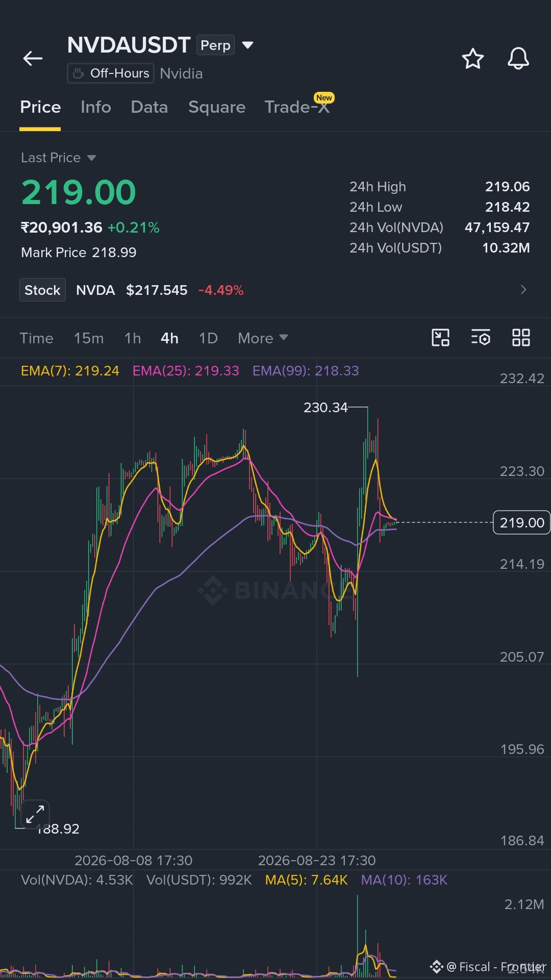Tap the 2026-08-23 17:30 date label
This screenshot has height=980, width=551.
(317, 861)
